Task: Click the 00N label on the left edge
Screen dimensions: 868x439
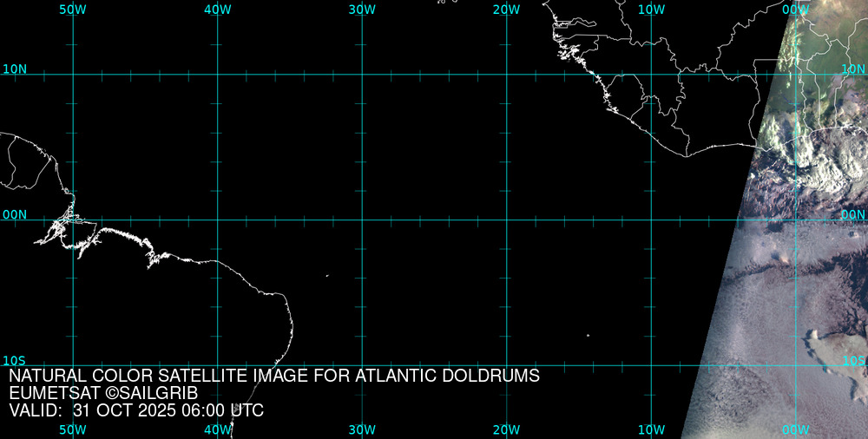Action: pos(15,214)
